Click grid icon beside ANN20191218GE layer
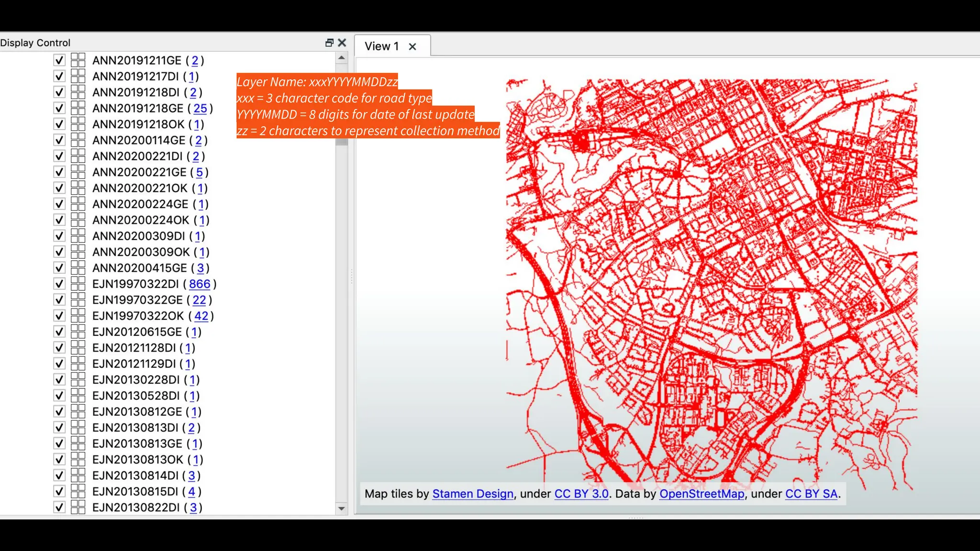This screenshot has height=551, width=980. (78, 108)
